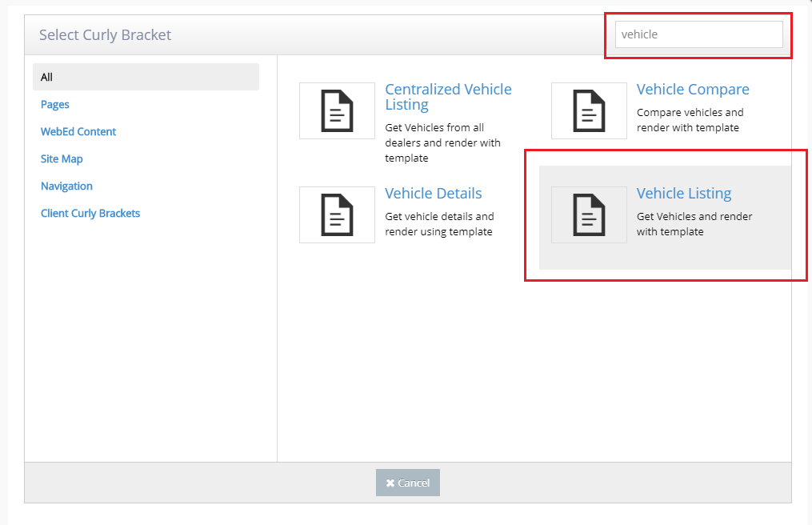The height and width of the screenshot is (525, 812).
Task: Open the Centralized Vehicle Listing curly bracket
Action: [x=448, y=97]
